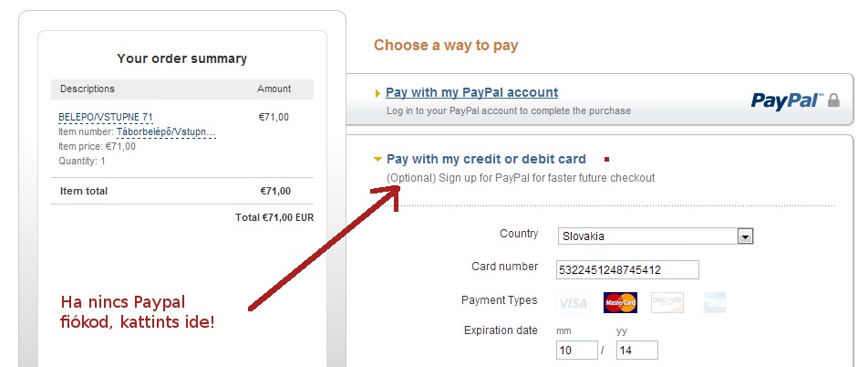Expand the arrow beside PayPal account option
Image resolution: width=868 pixels, height=367 pixels.
(377, 93)
